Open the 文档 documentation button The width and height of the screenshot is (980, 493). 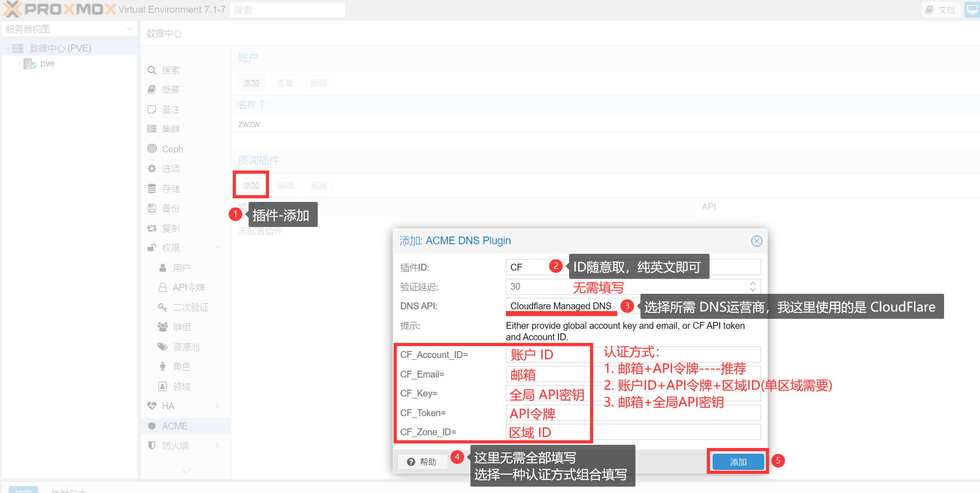pyautogui.click(x=940, y=10)
